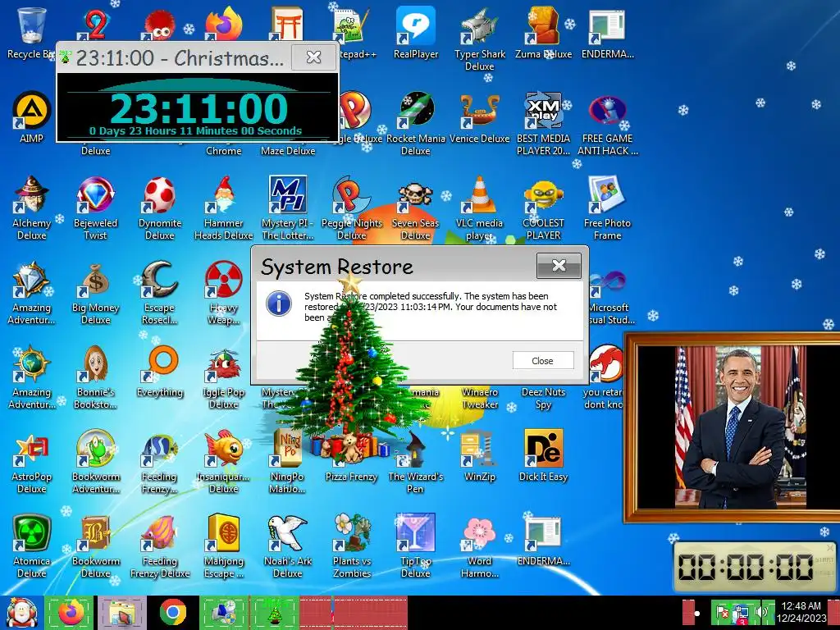Select Insaniquarium Deluxe fish icon

[223, 462]
